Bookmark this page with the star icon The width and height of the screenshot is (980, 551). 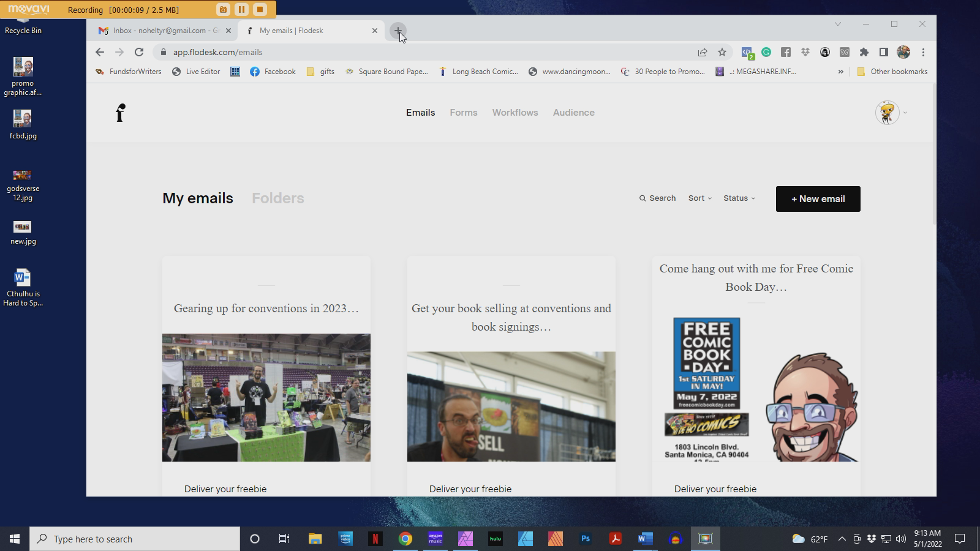point(722,53)
